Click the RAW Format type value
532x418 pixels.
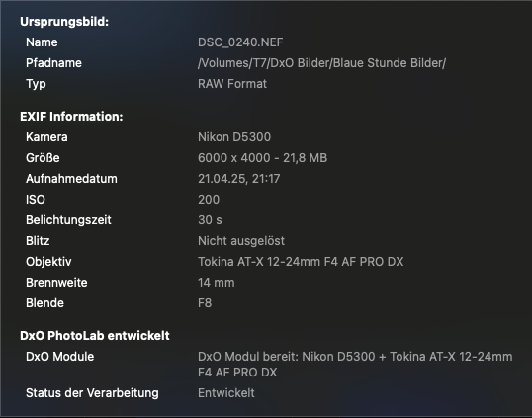(x=232, y=84)
